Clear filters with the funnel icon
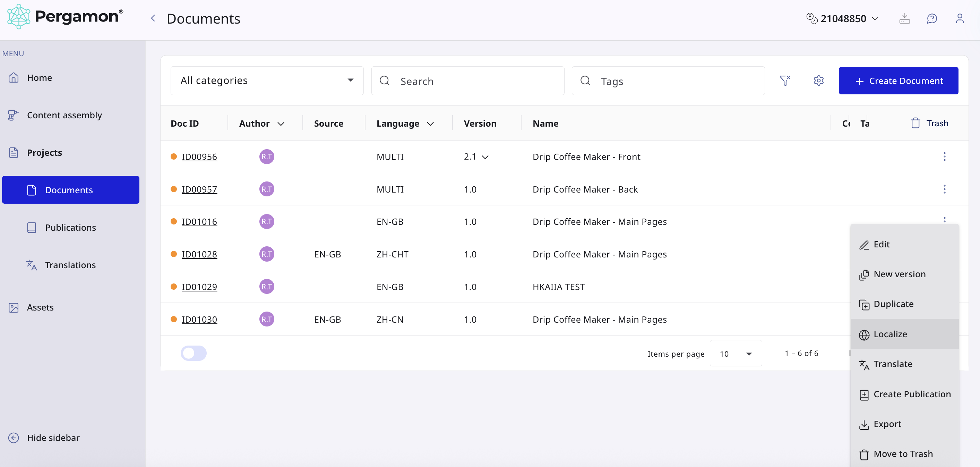The image size is (980, 467). pyautogui.click(x=785, y=80)
